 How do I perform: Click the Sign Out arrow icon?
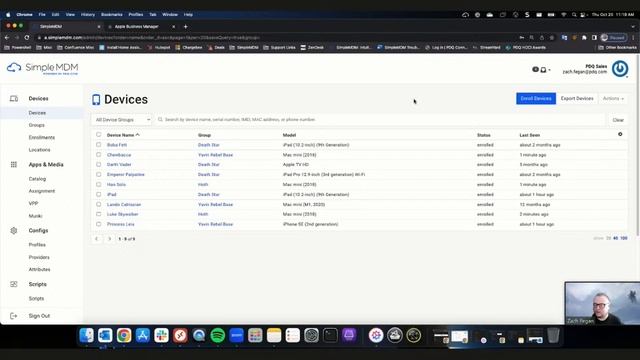(13, 316)
